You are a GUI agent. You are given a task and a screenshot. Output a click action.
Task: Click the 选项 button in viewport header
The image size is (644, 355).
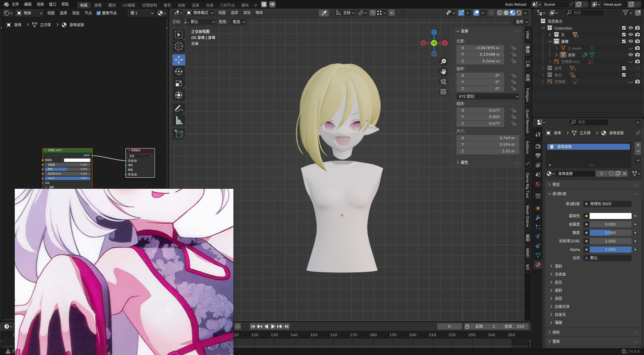point(521,22)
